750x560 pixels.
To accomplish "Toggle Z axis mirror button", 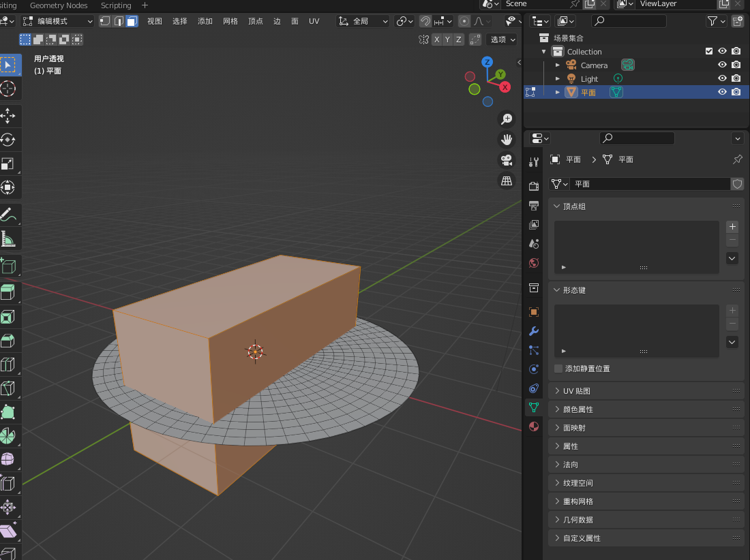I will click(459, 40).
